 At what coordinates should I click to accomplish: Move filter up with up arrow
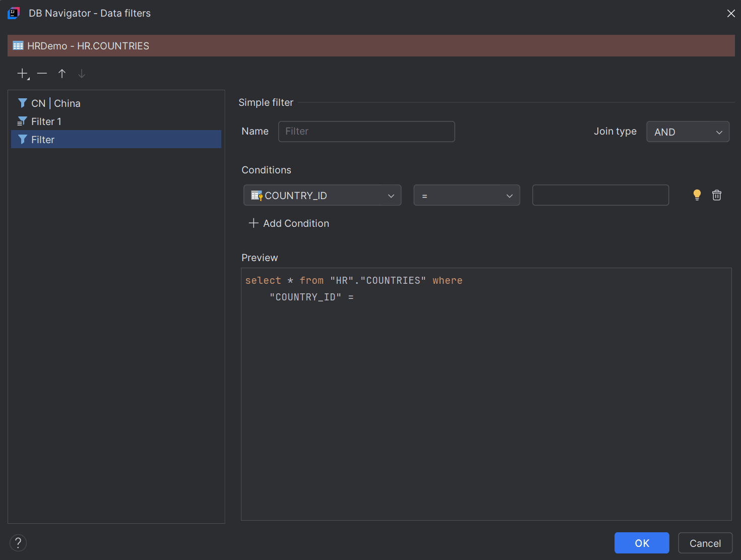[62, 74]
